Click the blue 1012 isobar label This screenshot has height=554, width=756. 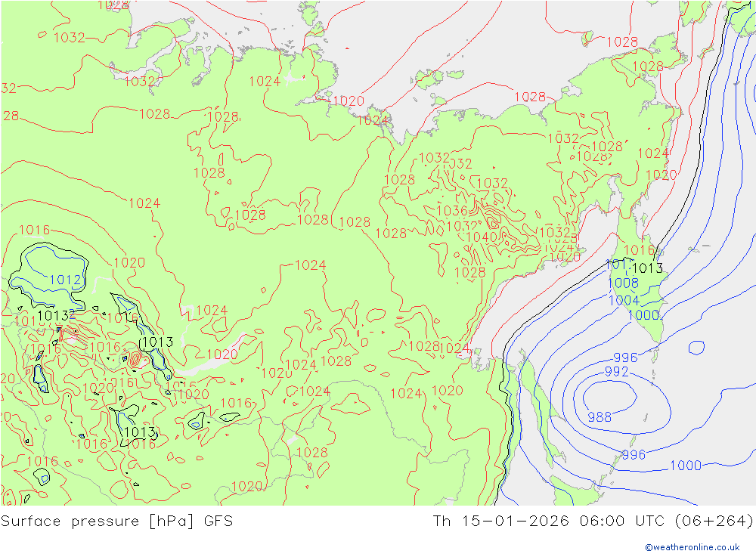point(65,280)
